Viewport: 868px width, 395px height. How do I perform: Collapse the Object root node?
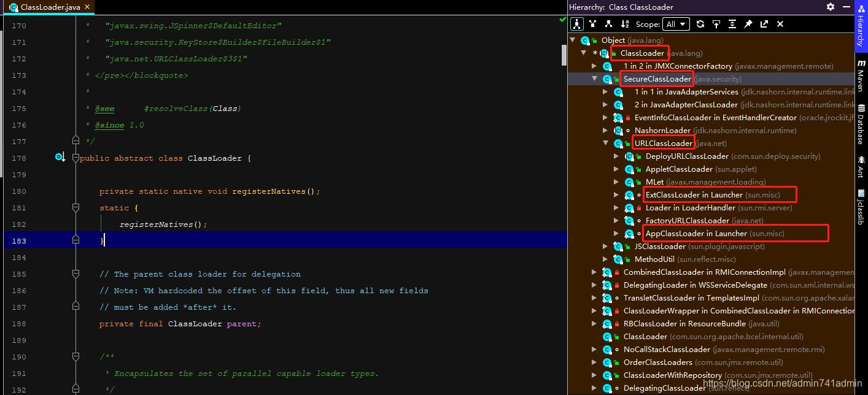(x=573, y=40)
